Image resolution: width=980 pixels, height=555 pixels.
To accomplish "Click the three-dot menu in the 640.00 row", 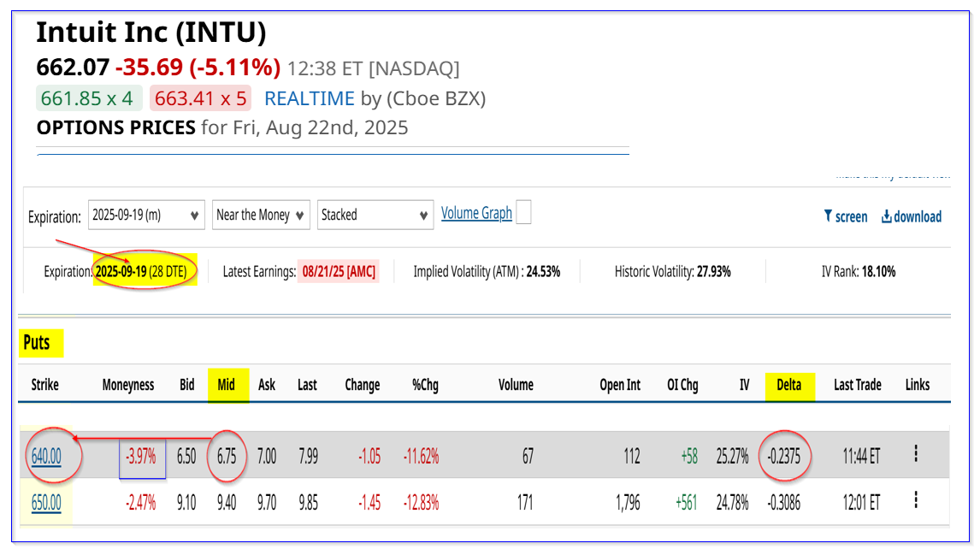I will [x=916, y=456].
